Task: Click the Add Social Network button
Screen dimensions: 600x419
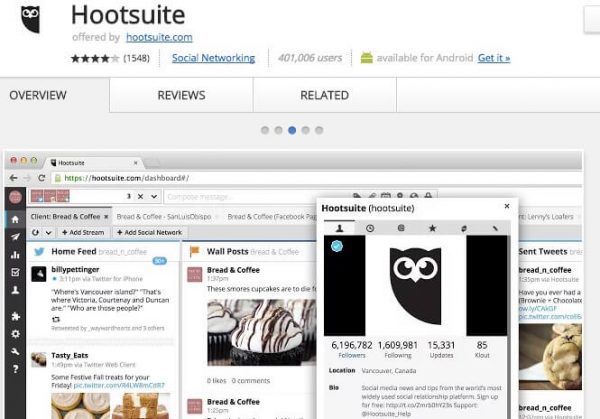Action: [x=150, y=232]
